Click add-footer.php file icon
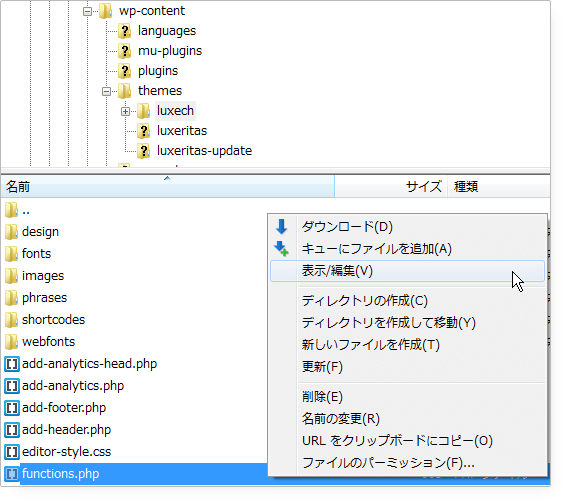Screen dimensions: 566x502 click(12, 408)
